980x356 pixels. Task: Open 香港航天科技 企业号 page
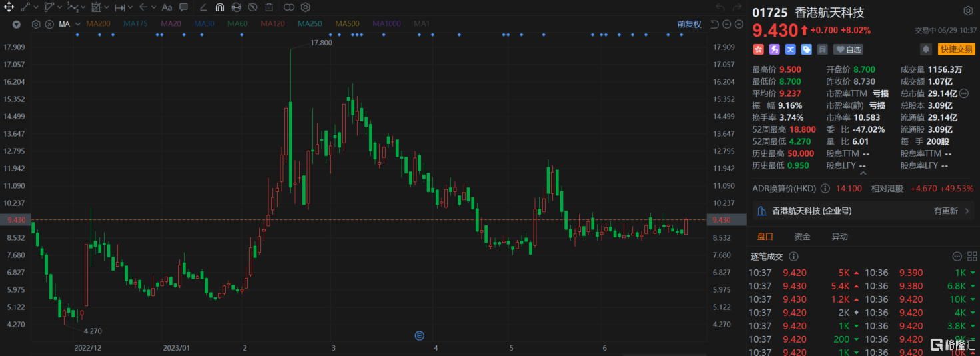pyautogui.click(x=863, y=211)
